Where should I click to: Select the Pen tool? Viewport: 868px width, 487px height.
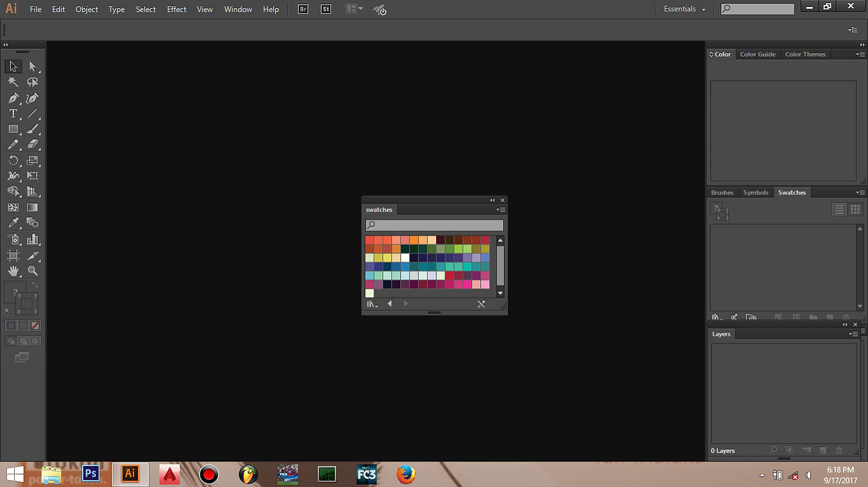click(x=13, y=99)
